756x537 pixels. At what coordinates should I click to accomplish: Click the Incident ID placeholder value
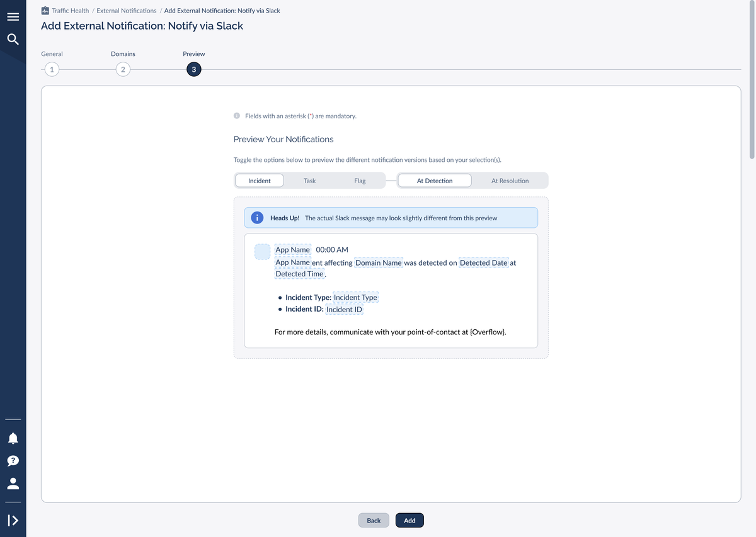344,309
